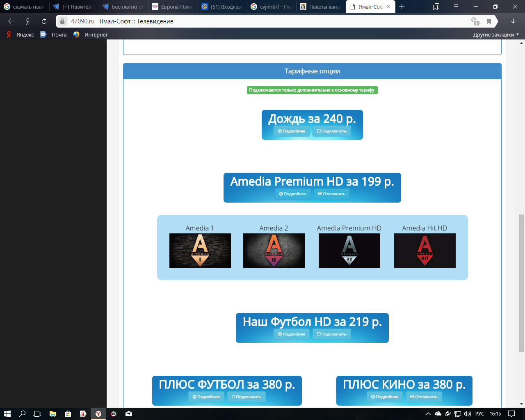Screen dimensions: 525x420
Task: Click the scrollbar down arrow
Action: pos(521,404)
